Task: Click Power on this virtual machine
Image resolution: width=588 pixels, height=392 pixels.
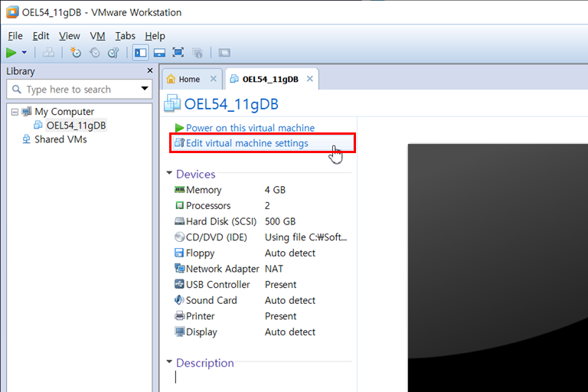Action: (250, 128)
